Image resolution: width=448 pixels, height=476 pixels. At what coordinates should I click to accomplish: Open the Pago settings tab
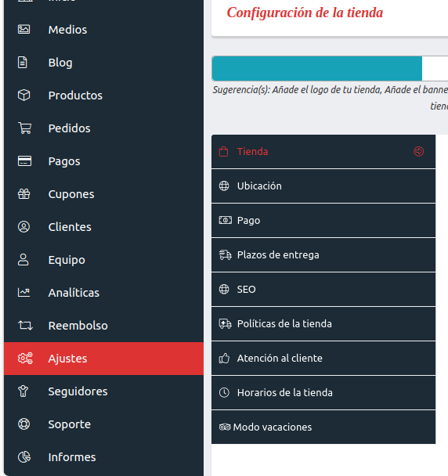click(x=323, y=221)
